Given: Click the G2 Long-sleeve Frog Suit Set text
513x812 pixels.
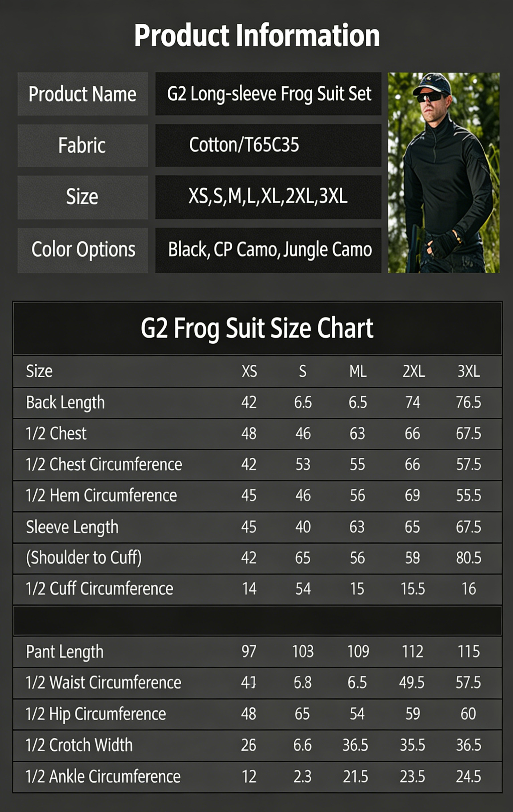Looking at the screenshot, I should [269, 94].
